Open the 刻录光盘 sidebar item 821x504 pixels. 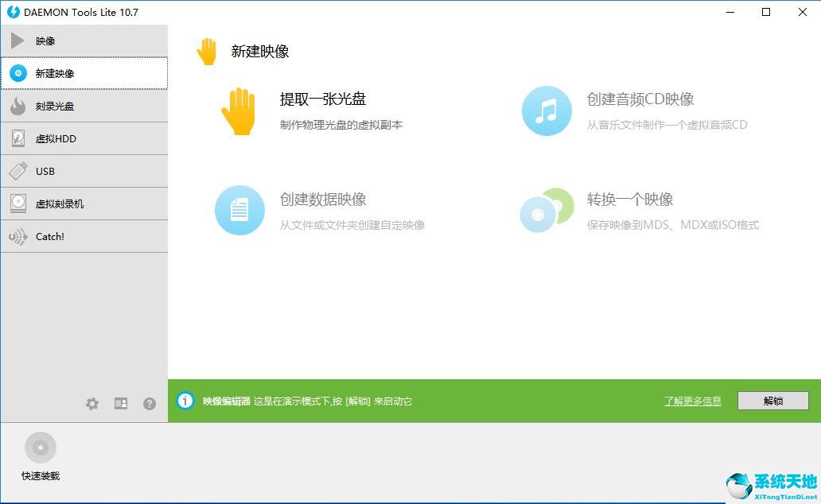[84, 106]
